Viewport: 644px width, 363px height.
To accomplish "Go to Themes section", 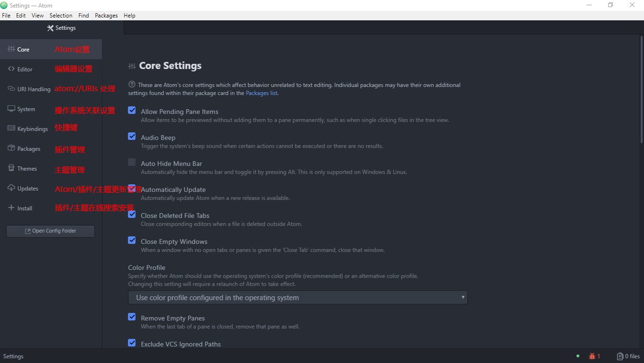I will (x=51, y=168).
